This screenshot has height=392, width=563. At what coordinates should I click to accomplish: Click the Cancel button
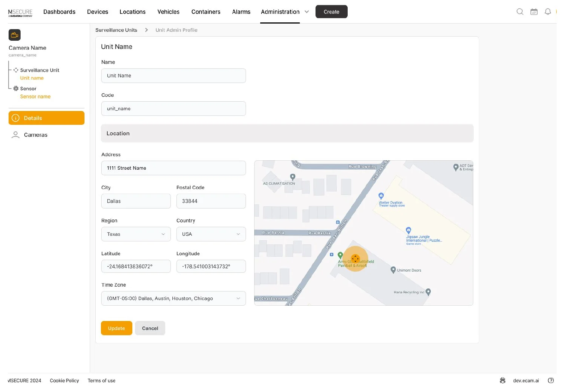(x=150, y=328)
